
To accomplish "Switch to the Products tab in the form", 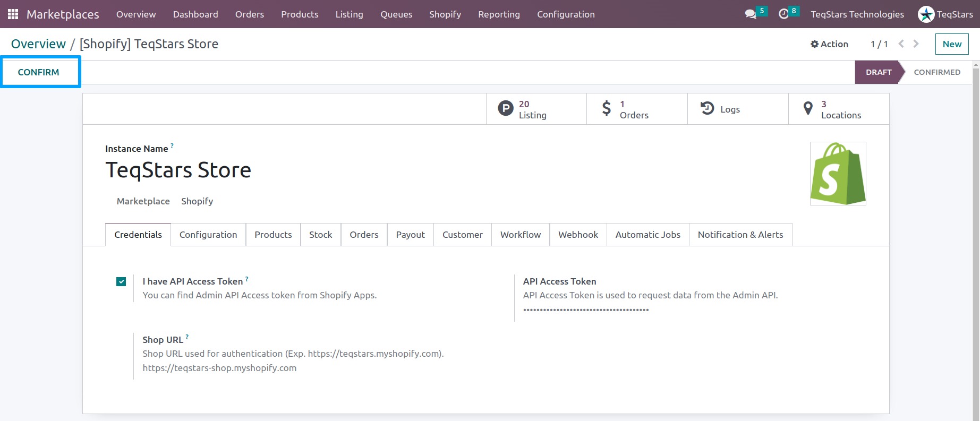I will [273, 235].
